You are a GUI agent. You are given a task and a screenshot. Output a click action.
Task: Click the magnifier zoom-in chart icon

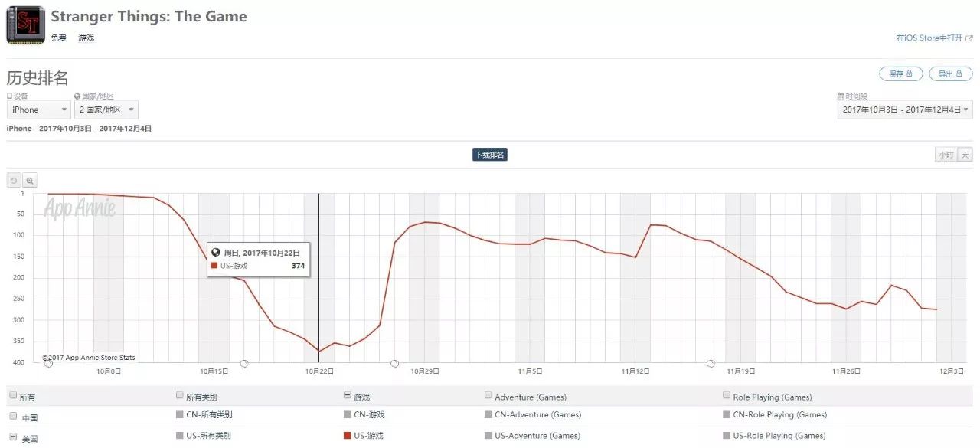[30, 181]
